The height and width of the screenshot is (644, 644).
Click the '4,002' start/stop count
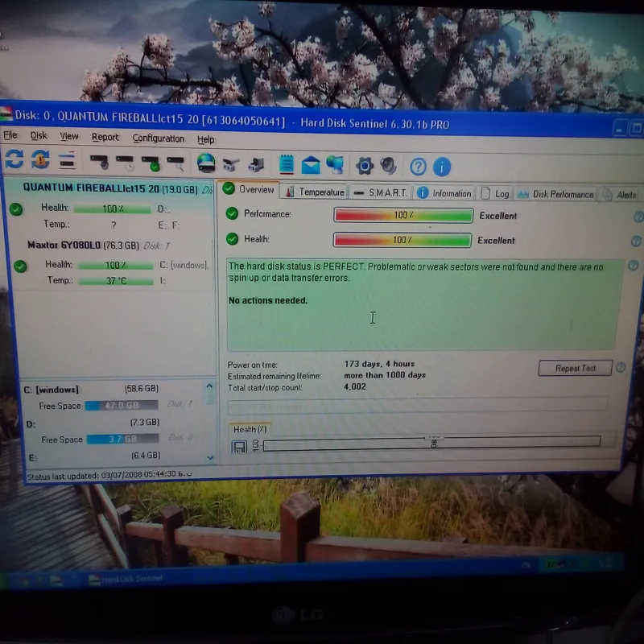(x=355, y=386)
